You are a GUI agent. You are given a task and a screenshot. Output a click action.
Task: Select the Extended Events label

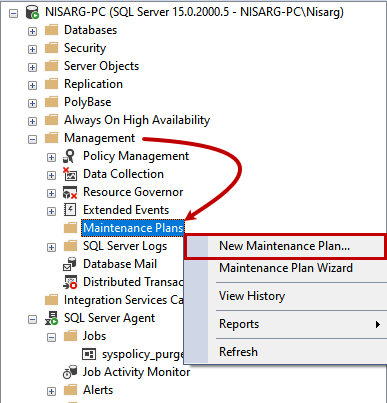point(126,210)
